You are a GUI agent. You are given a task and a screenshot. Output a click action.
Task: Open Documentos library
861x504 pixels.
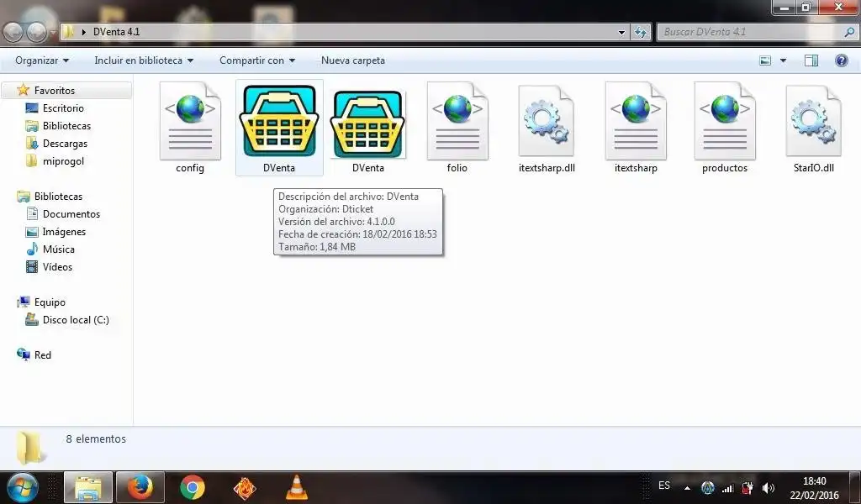[71, 214]
